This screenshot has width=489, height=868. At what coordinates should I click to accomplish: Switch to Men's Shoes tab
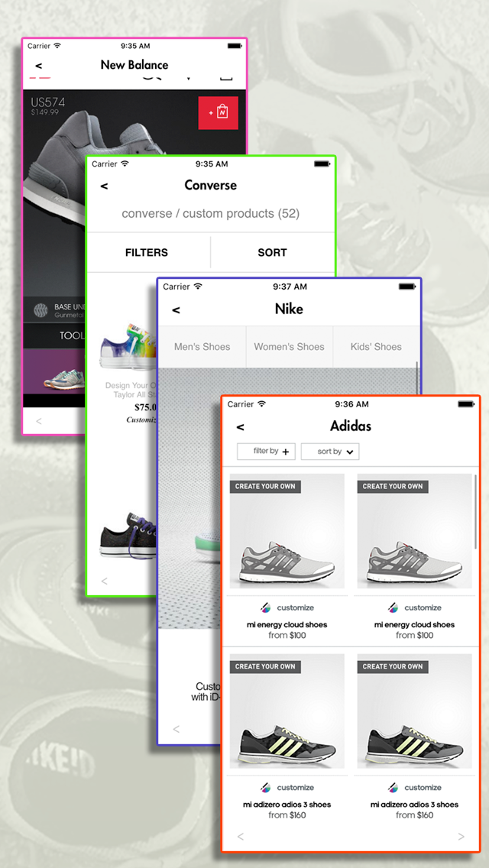point(202,347)
